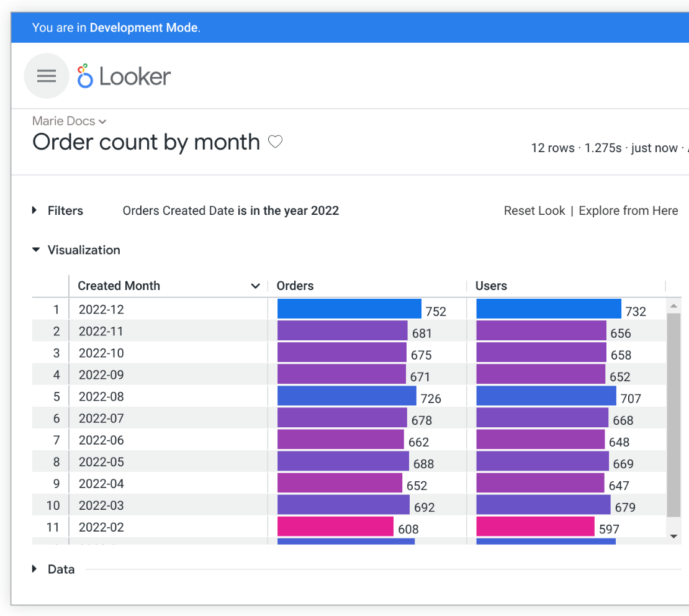The width and height of the screenshot is (689, 616).
Task: Select the Orders column header
Action: (295, 286)
